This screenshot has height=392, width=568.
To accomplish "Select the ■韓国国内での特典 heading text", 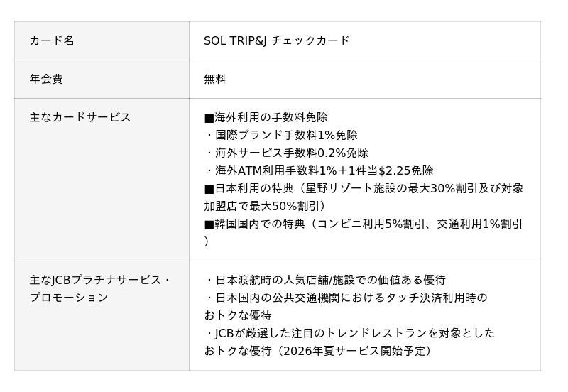I will pyautogui.click(x=251, y=224).
